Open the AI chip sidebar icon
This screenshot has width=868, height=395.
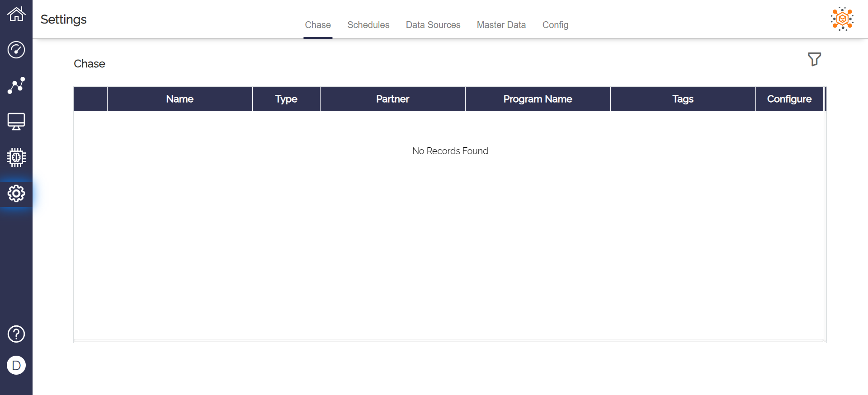[x=16, y=157]
